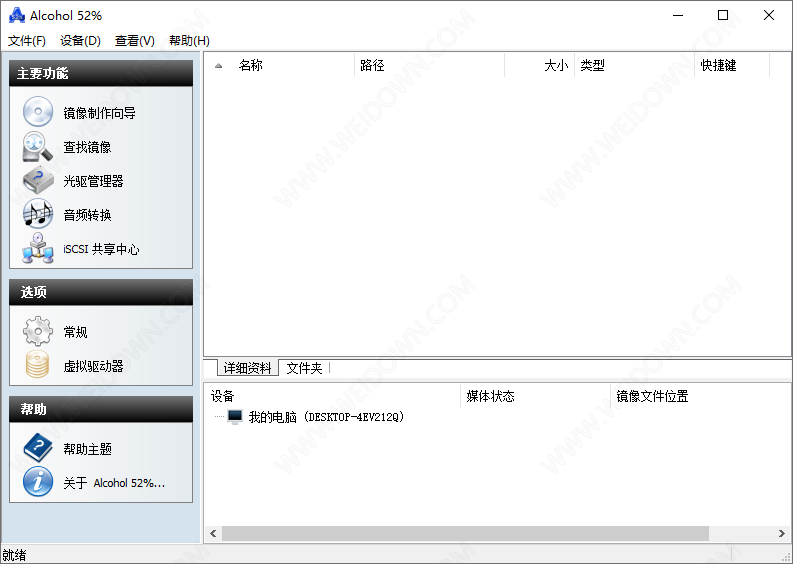
Task: Click the sort arrow column header
Action: click(x=218, y=65)
